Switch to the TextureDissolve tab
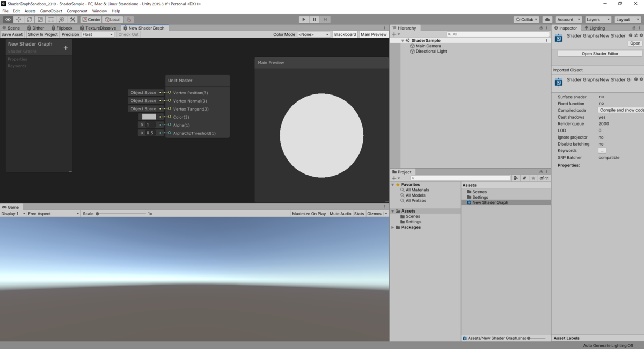This screenshot has height=349, width=644. point(98,28)
